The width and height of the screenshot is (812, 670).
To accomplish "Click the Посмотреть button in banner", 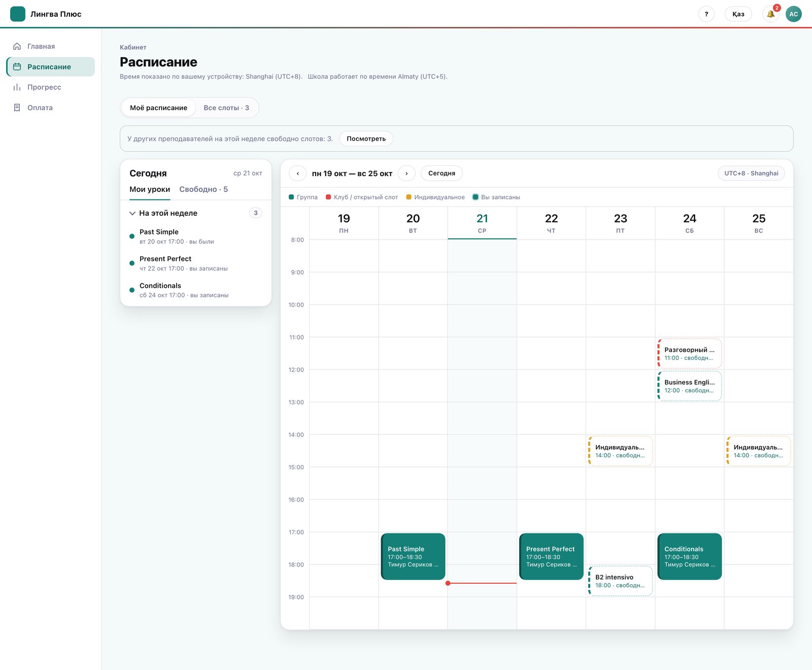I will [366, 139].
